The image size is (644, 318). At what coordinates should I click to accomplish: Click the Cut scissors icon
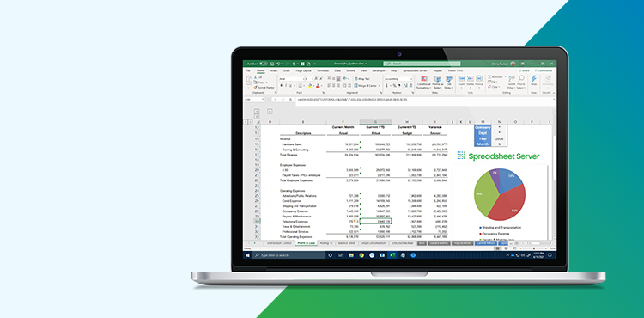coord(256,77)
